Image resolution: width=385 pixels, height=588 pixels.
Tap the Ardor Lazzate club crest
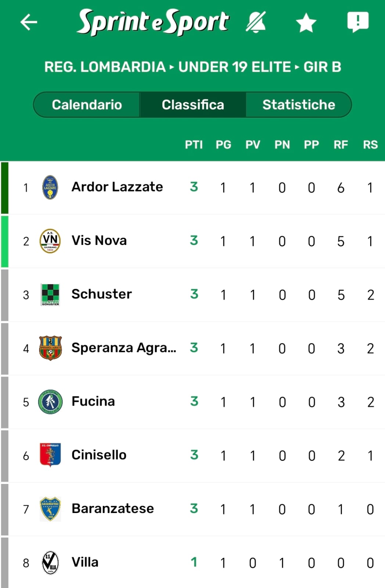[50, 188]
